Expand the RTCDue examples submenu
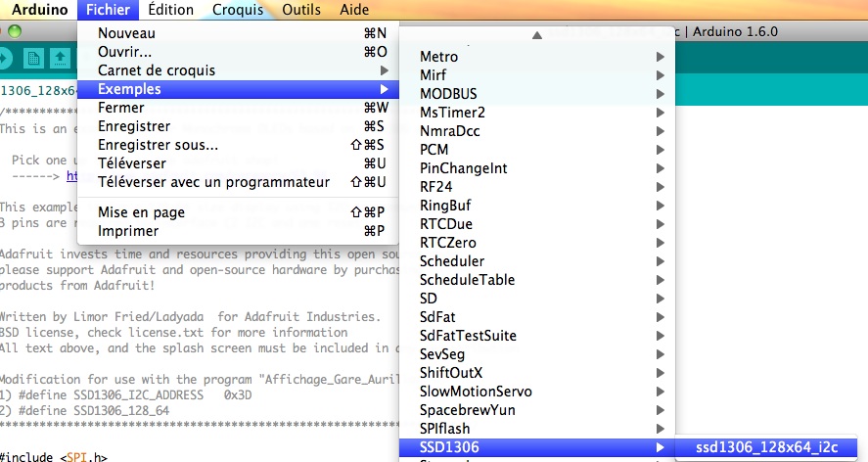Image resolution: width=868 pixels, height=462 pixels. point(537,224)
